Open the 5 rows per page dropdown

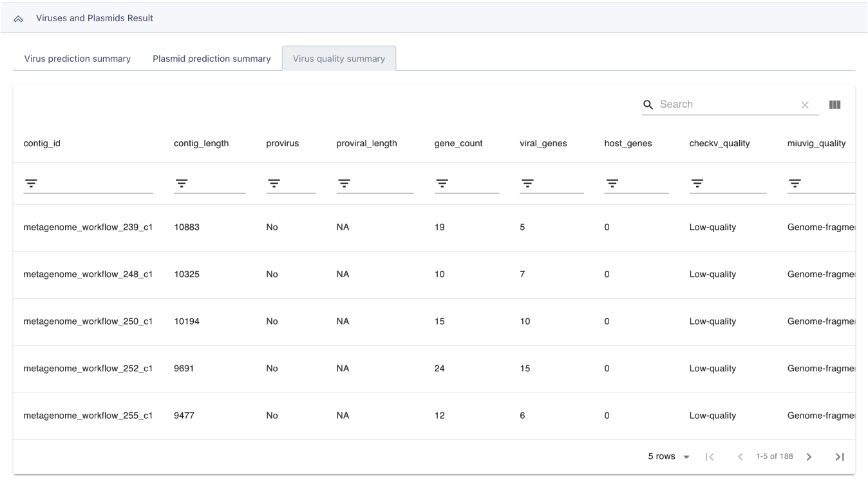(668, 456)
